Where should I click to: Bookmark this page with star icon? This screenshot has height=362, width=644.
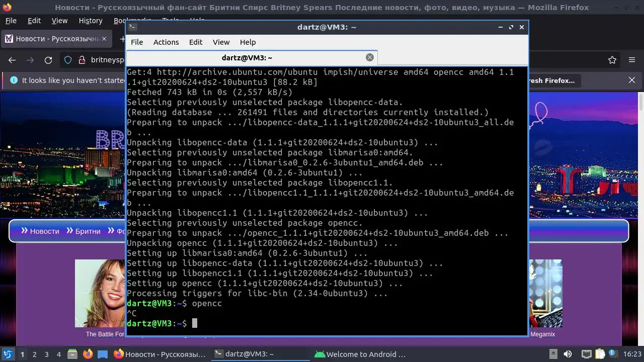[x=612, y=60]
